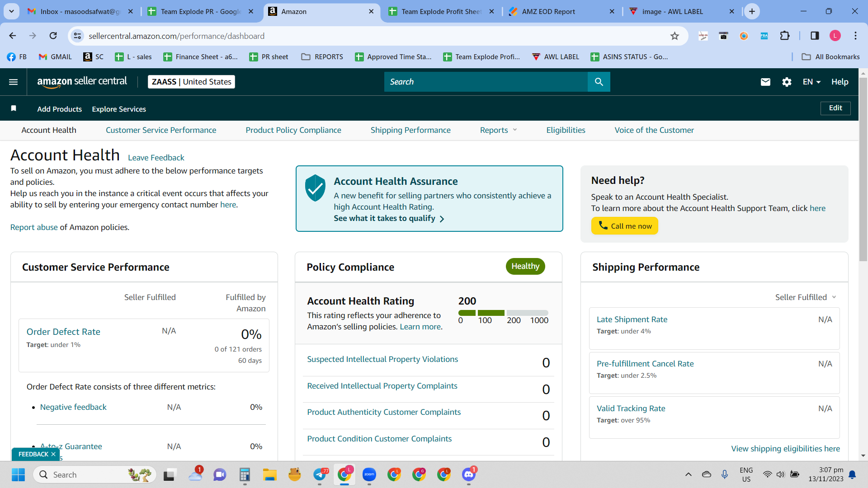The width and height of the screenshot is (868, 488).
Task: Click the Call me now button
Action: point(625,226)
